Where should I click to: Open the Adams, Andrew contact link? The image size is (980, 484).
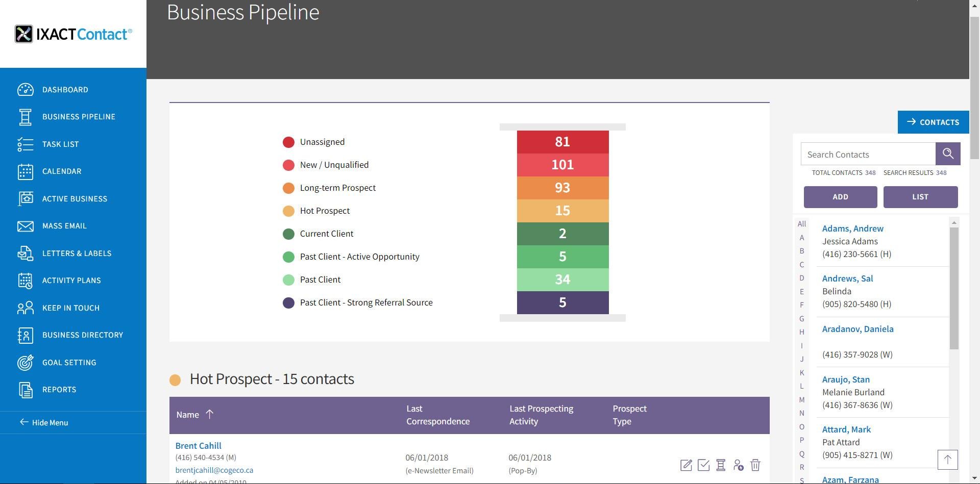pos(852,228)
